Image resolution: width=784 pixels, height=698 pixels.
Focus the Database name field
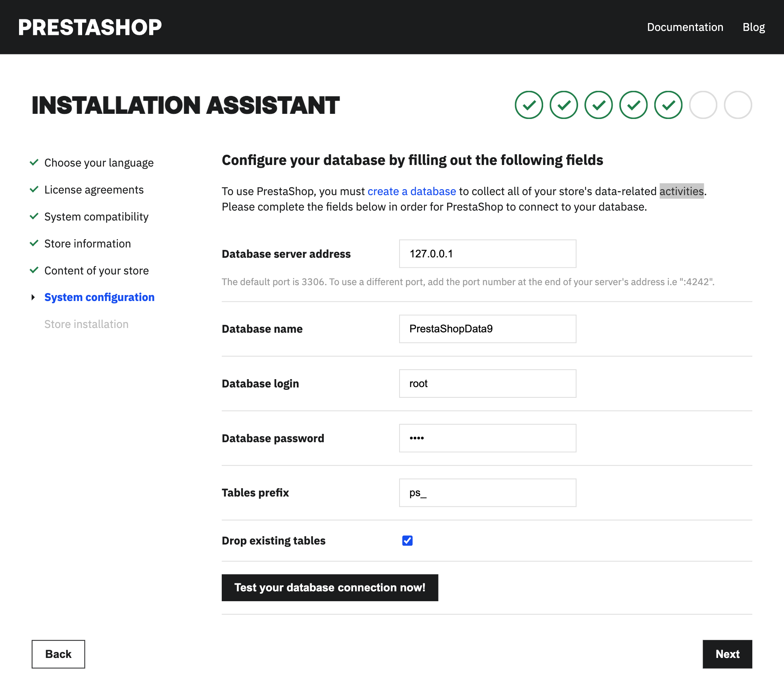[x=488, y=329]
